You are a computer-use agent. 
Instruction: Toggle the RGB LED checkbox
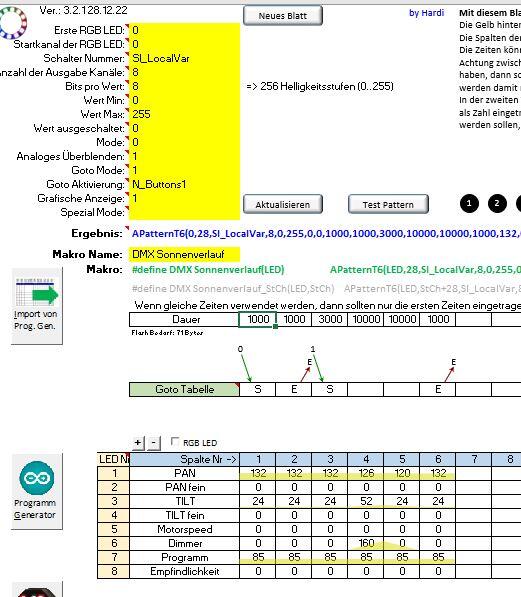(175, 442)
